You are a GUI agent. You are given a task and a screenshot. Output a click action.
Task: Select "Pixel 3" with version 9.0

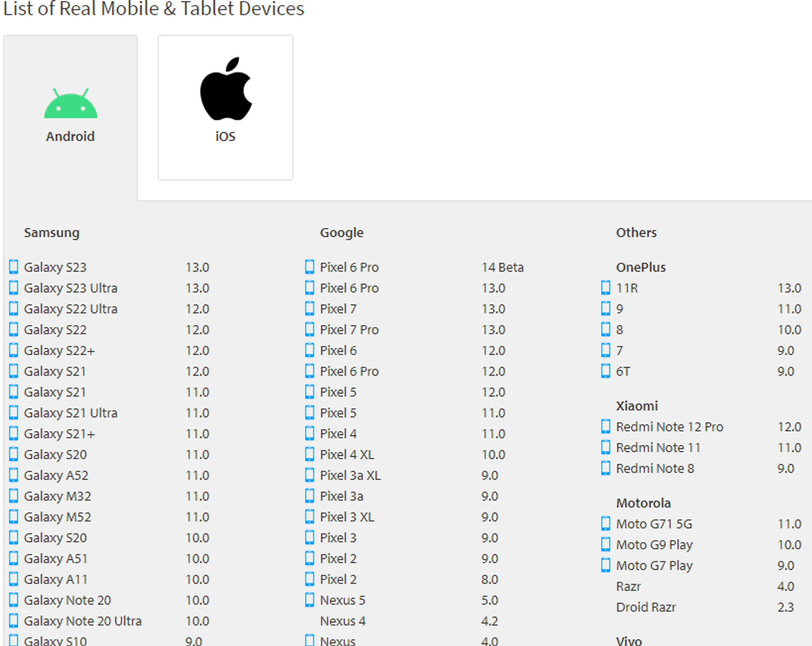(x=338, y=538)
